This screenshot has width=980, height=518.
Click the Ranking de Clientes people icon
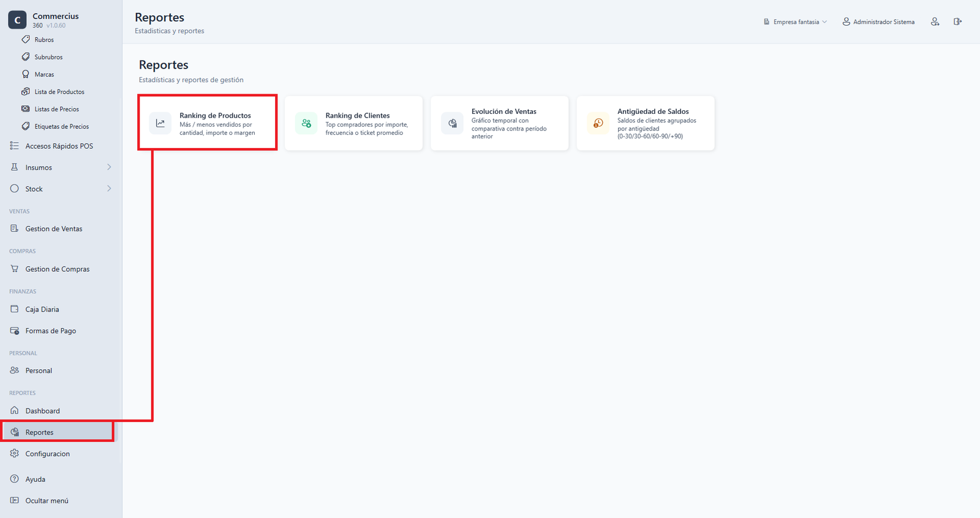(x=306, y=123)
